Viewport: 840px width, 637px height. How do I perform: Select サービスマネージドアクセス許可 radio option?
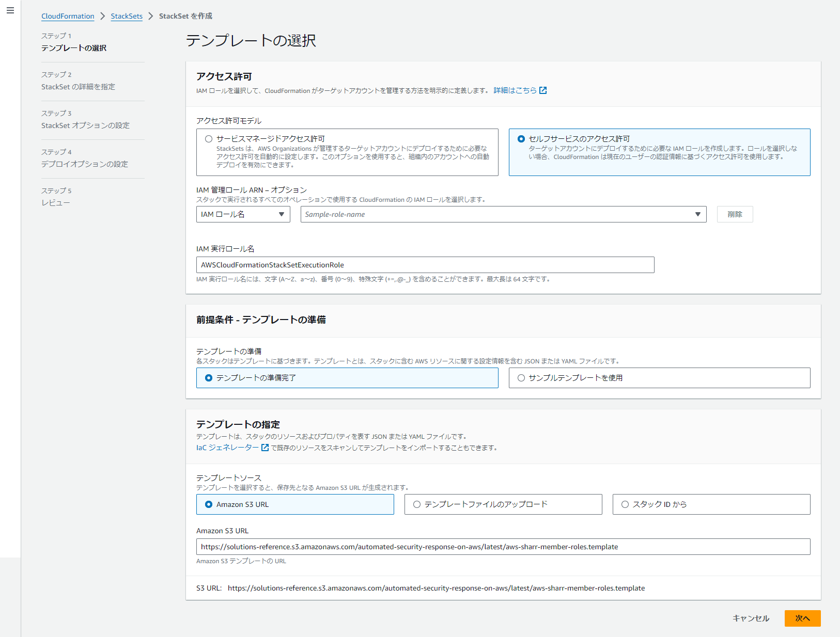(347, 152)
